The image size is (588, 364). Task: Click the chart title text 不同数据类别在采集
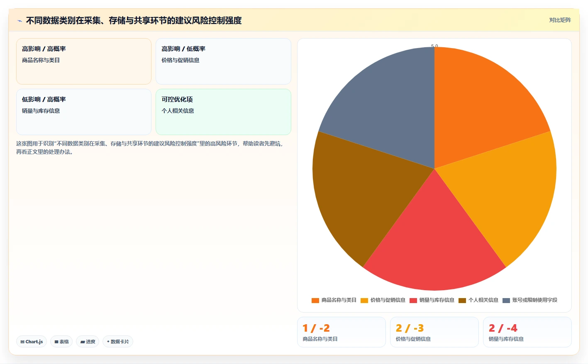coord(134,20)
